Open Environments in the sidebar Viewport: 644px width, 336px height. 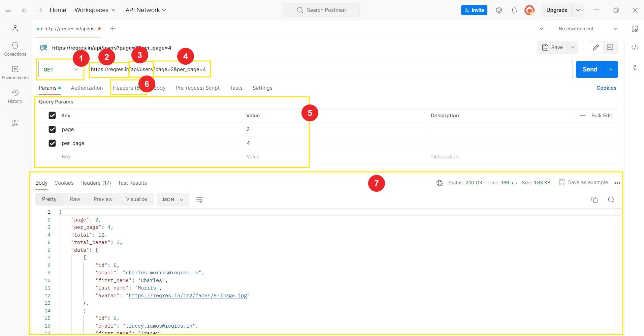(15, 73)
